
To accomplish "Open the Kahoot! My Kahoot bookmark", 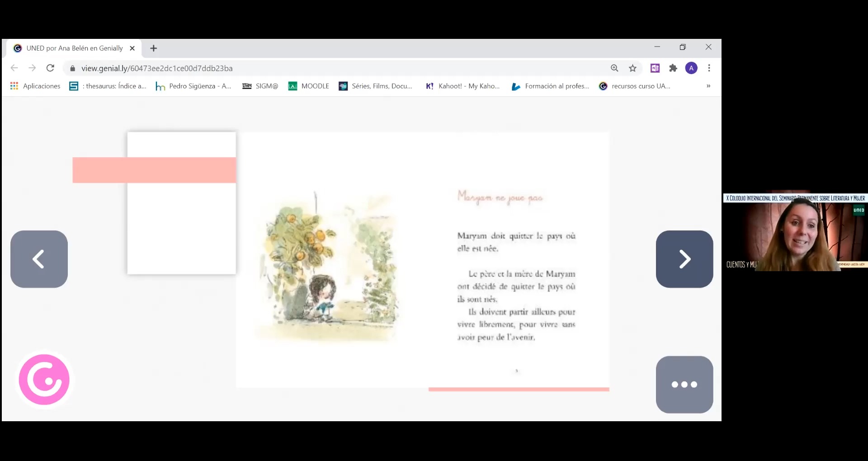I will coord(462,86).
